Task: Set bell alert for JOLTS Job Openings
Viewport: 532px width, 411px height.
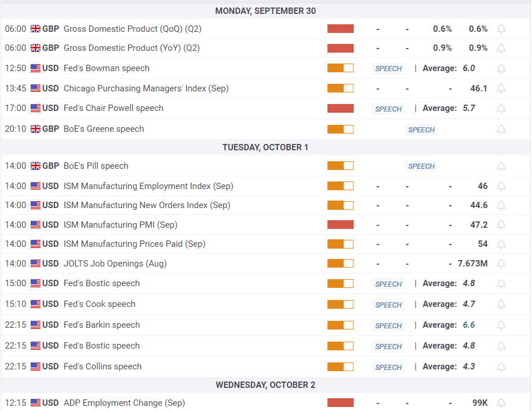Action: point(501,264)
